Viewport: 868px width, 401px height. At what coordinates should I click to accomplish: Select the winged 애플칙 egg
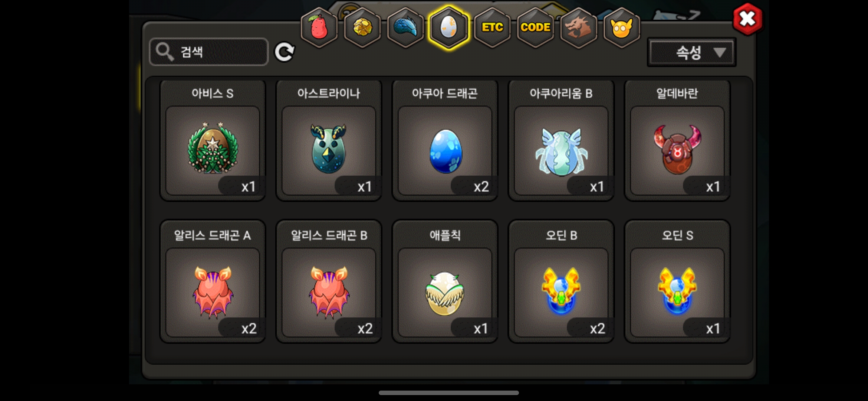[445, 281]
